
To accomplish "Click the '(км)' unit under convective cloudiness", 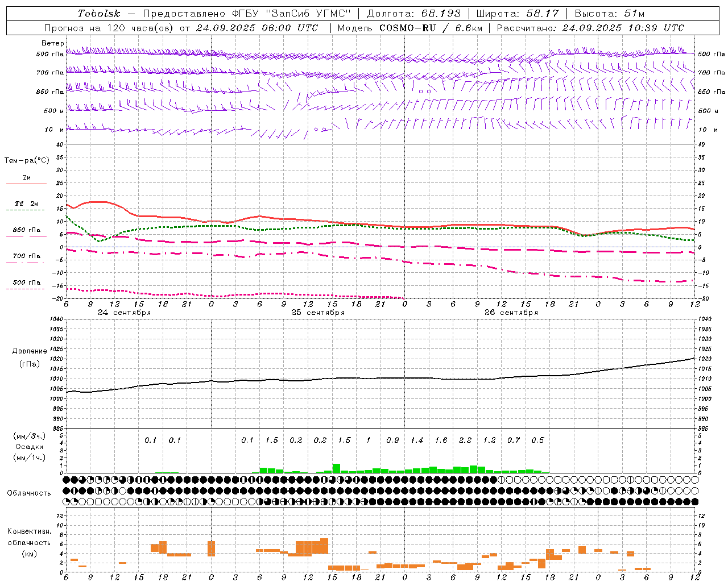I will pos(30,554).
